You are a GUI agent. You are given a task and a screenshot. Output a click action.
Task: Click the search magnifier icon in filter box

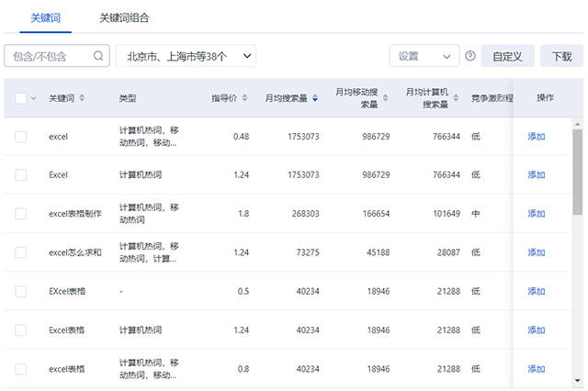98,56
